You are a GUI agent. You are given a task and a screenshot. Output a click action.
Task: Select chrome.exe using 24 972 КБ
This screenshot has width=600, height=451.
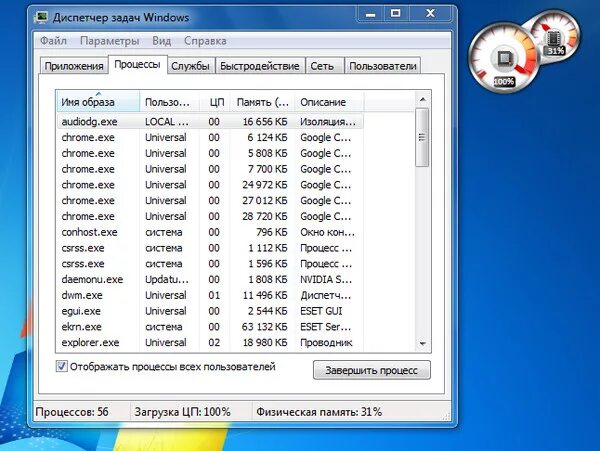click(210, 185)
